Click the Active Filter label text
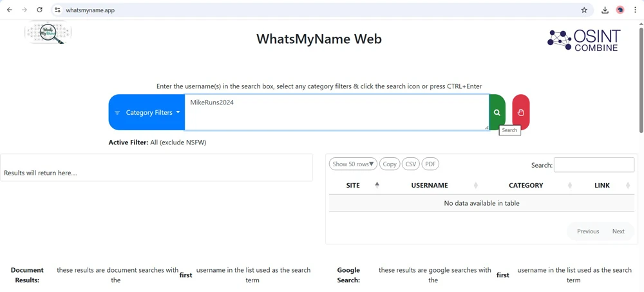644x292 pixels. point(129,142)
